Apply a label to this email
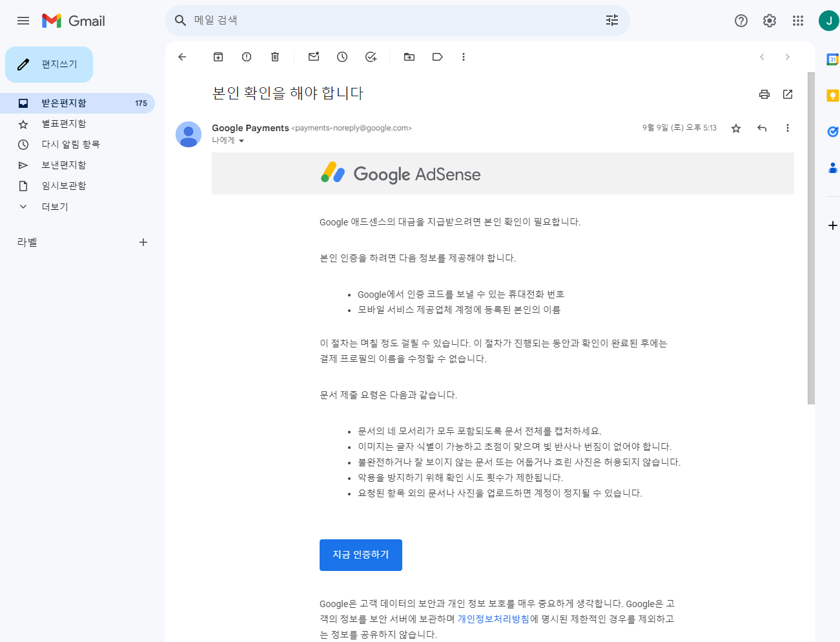Viewport: 840px width, 642px height. pos(437,57)
